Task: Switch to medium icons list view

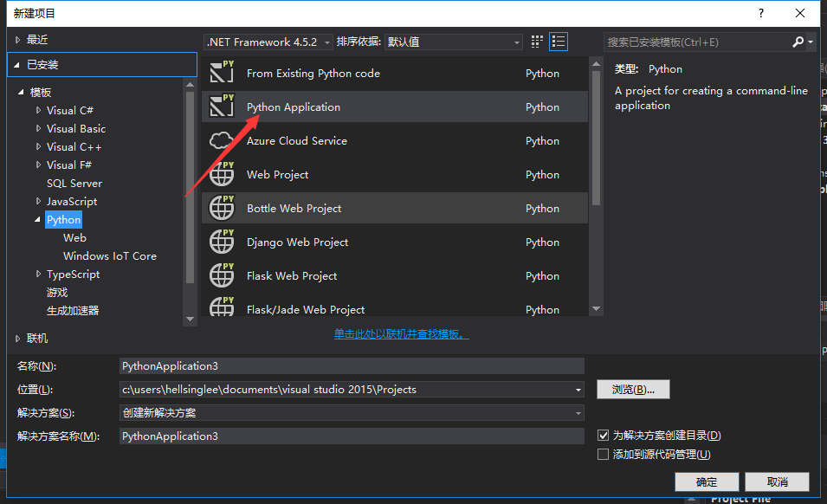Action: [559, 42]
